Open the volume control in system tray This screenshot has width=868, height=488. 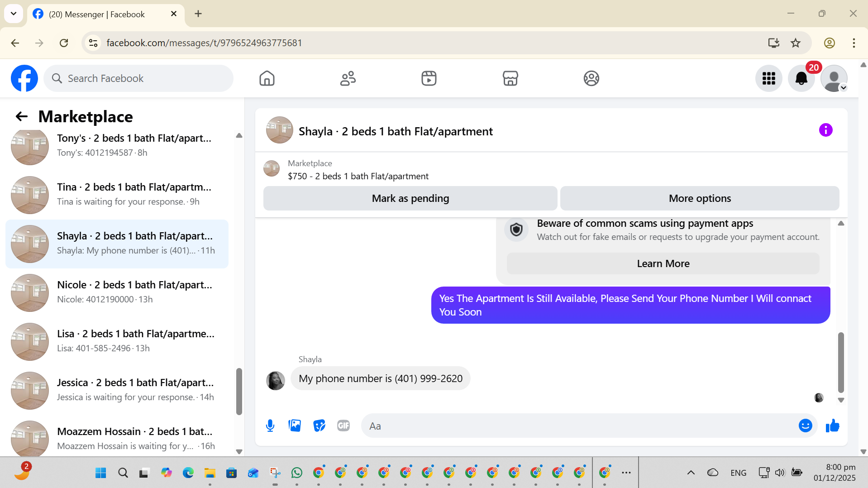coord(780,473)
